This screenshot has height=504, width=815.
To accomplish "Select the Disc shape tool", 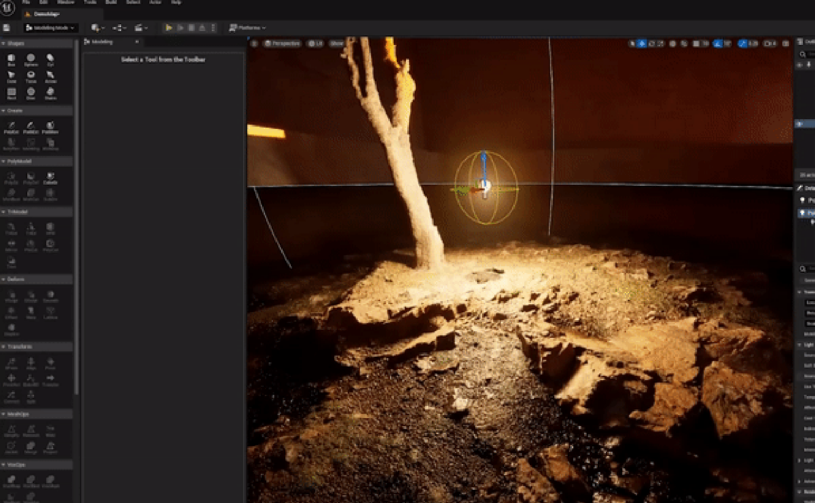I will 31,93.
